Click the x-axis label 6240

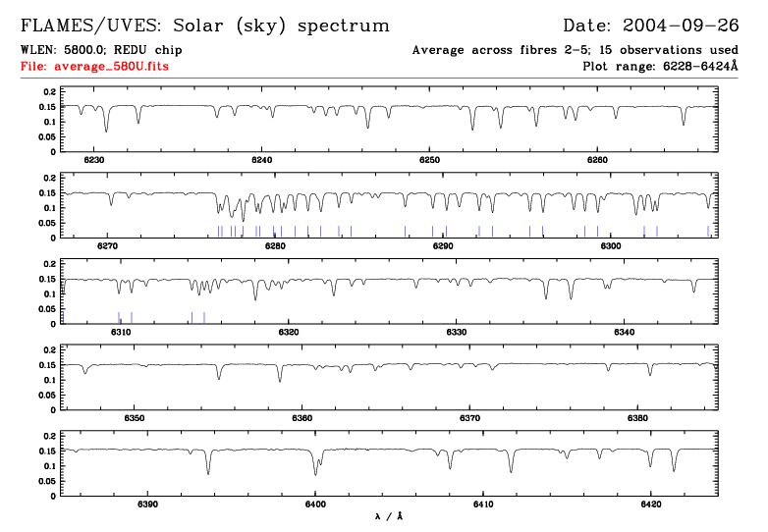point(261,160)
